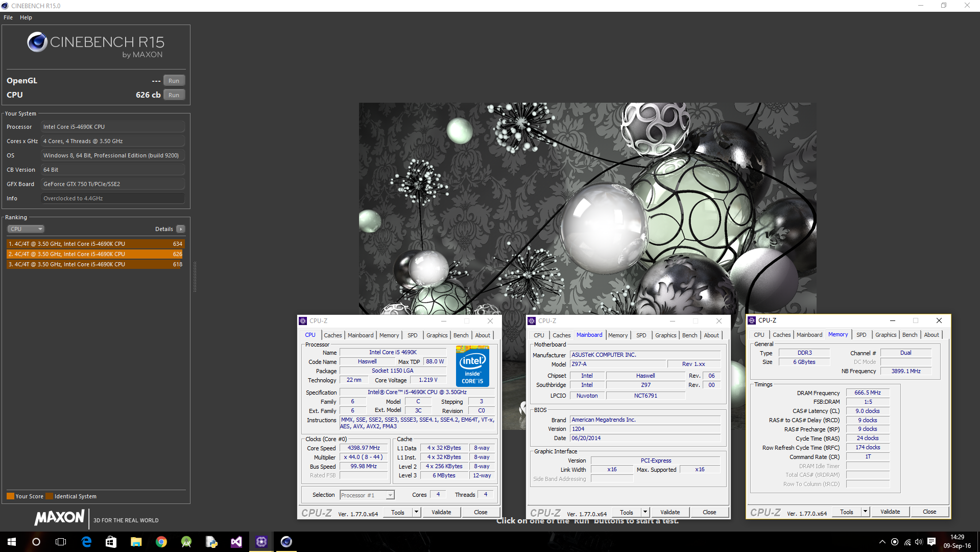Click Close button in CPU-Z CPU window
Screen dimensions: 980x552
[x=481, y=512]
